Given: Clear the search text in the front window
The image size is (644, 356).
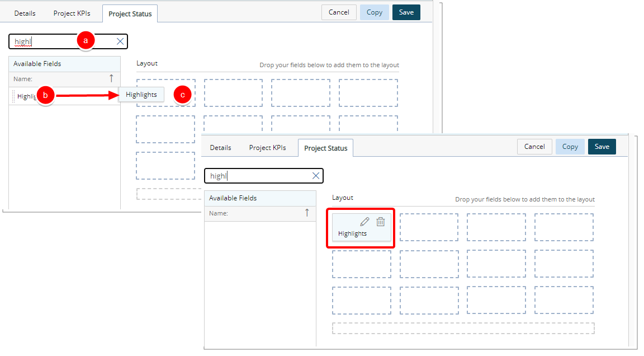Looking at the screenshot, I should (x=316, y=176).
